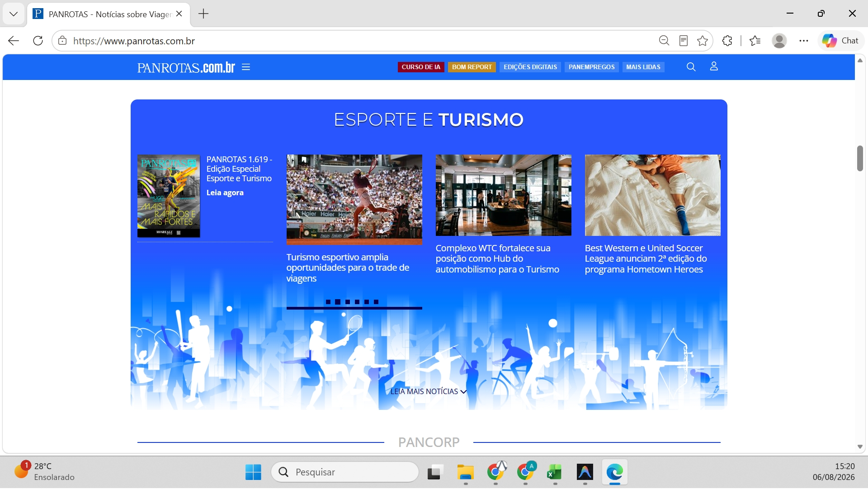Click the user account icon in site header

(714, 66)
